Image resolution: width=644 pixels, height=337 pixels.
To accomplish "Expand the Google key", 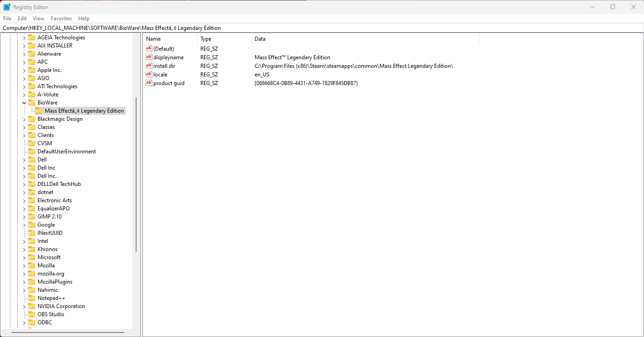I will point(24,225).
